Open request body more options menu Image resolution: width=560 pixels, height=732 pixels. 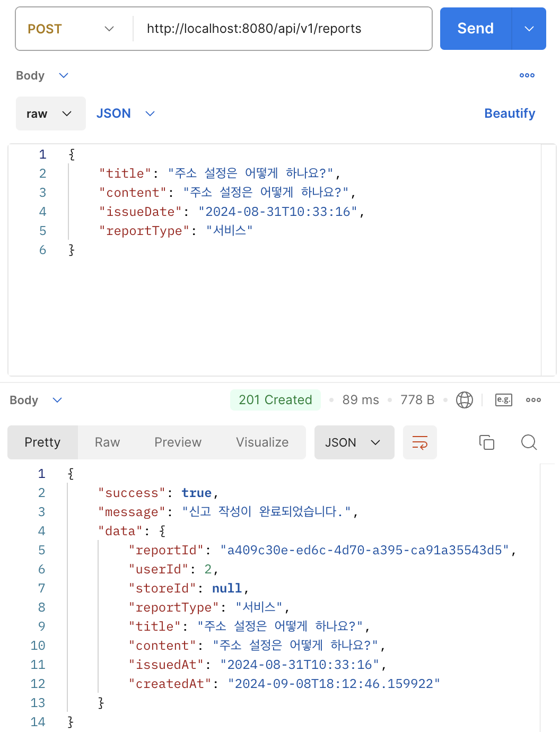click(527, 75)
